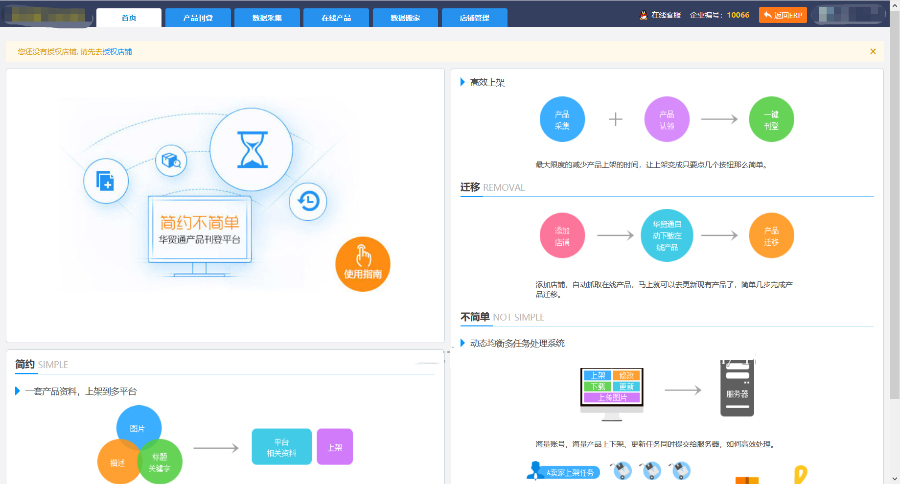Click the dark 服务器 server icon
Screen dimensions: 900x484
pyautogui.click(x=737, y=388)
